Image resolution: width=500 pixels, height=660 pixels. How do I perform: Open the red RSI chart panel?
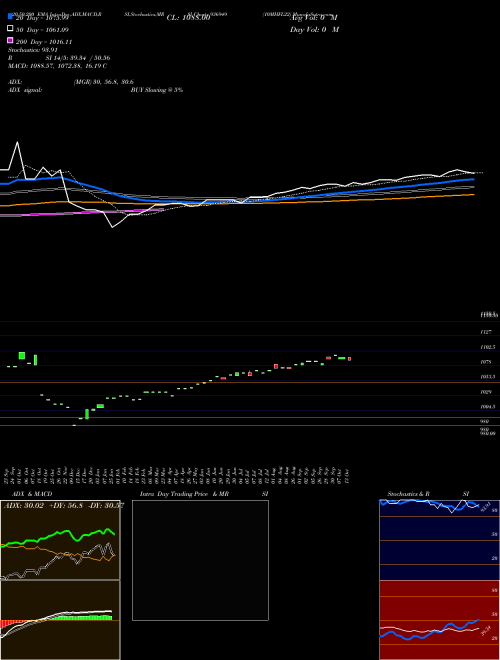click(x=439, y=620)
